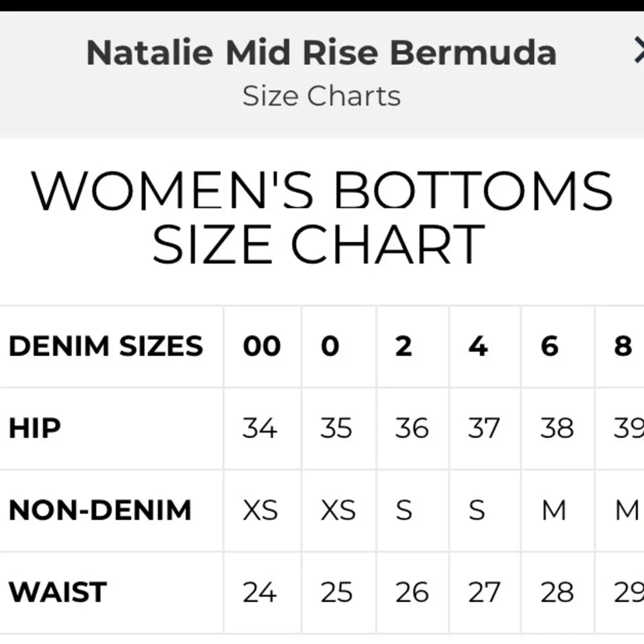Select the waist measurement 24 cell

pos(260,592)
